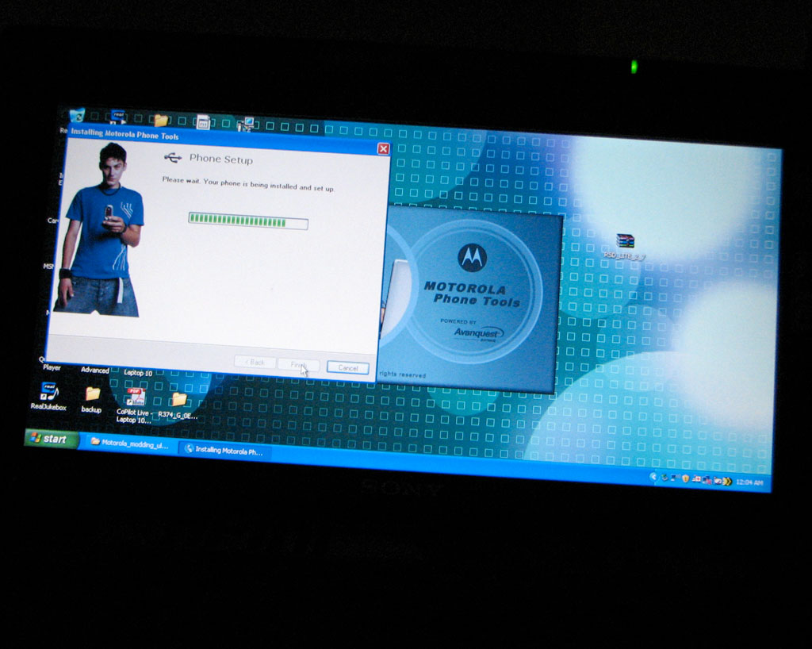
Task: Open the backup folder on the desktop
Action: pyautogui.click(x=92, y=400)
